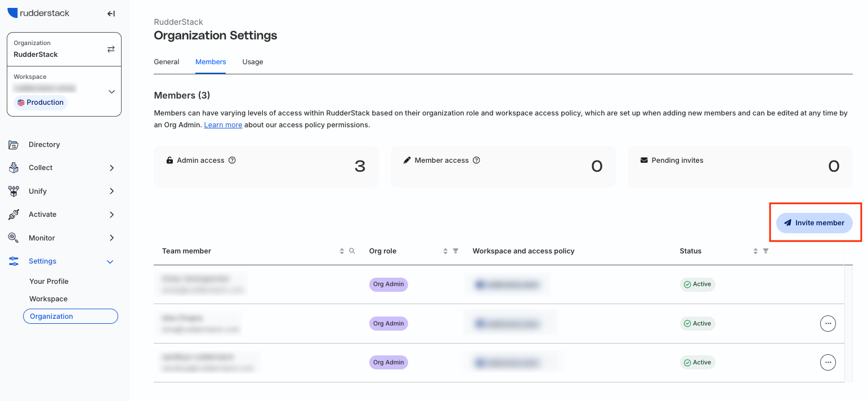868x401 pixels.
Task: Open Workspace settings
Action: (x=48, y=298)
